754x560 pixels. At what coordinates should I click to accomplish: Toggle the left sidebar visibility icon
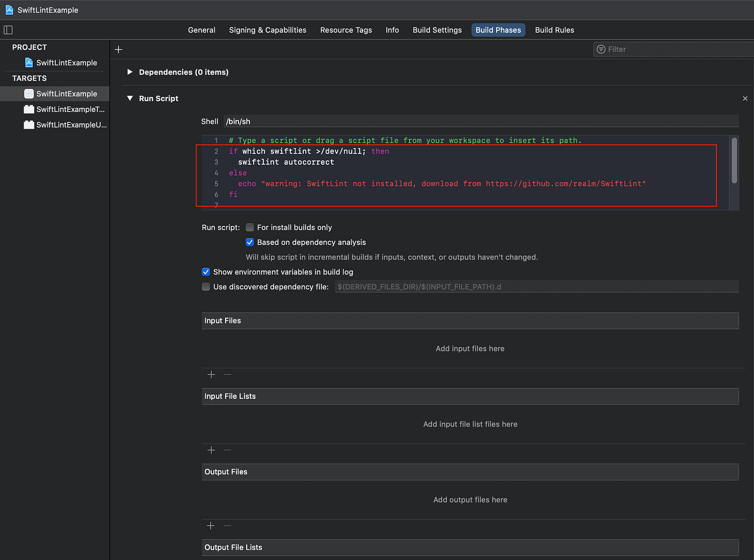pos(8,30)
